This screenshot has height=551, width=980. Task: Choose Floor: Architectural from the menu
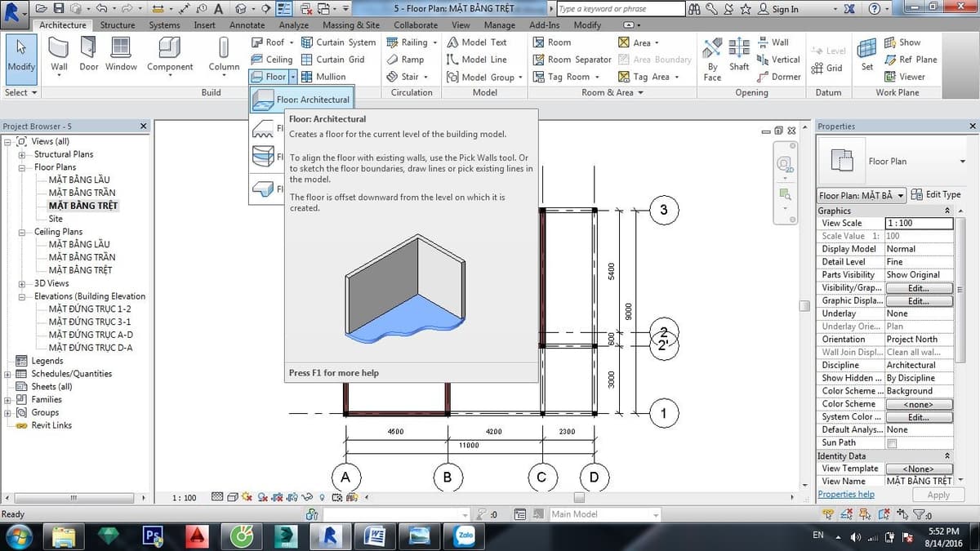tap(301, 100)
